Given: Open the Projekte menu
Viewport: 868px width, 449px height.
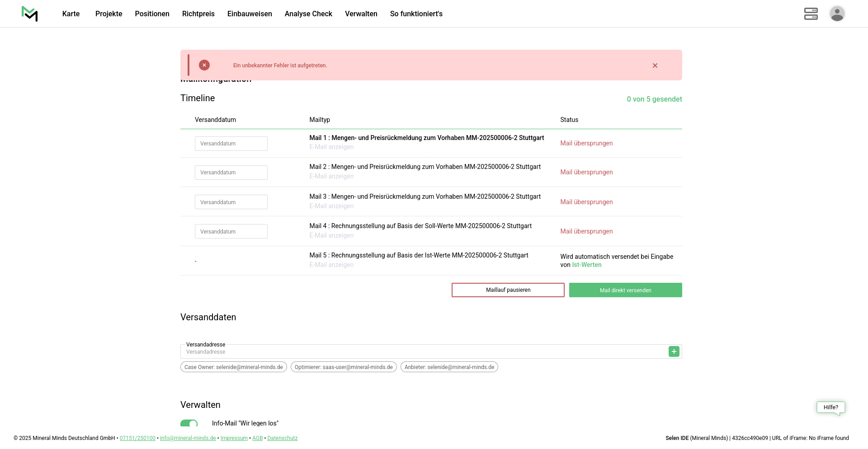Looking at the screenshot, I should tap(108, 14).
